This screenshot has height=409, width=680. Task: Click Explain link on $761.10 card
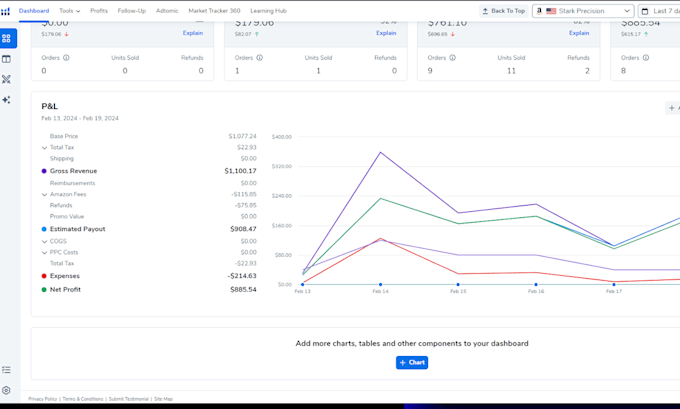coord(579,33)
